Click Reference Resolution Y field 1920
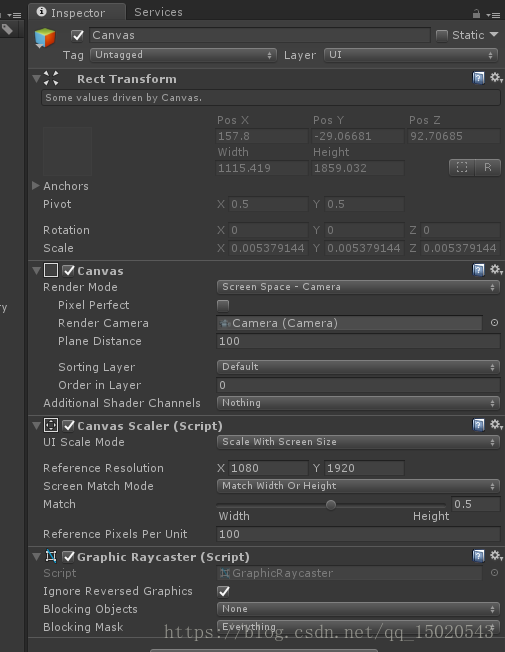This screenshot has height=652, width=505. pyautogui.click(x=364, y=468)
